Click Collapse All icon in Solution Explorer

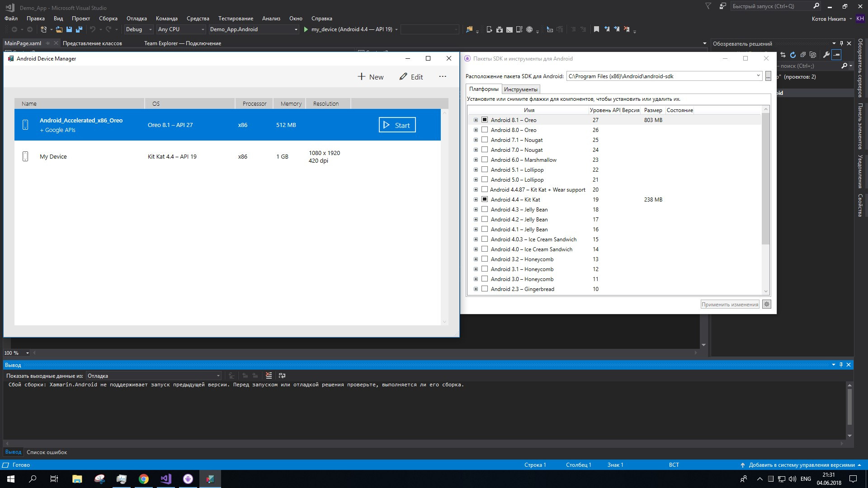tap(803, 55)
